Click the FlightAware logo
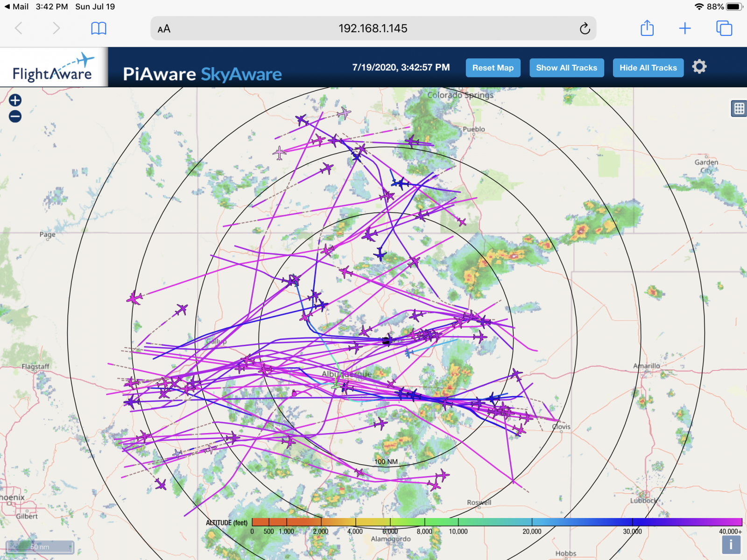 pyautogui.click(x=54, y=67)
